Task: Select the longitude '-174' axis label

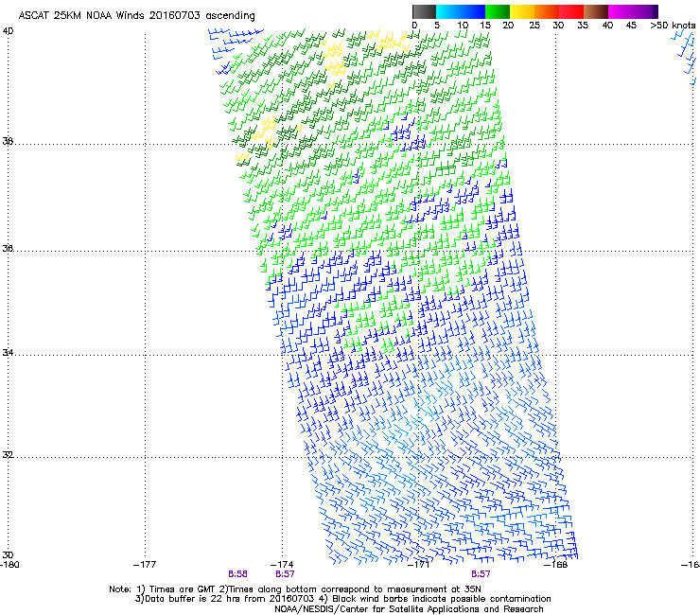Action: (282, 565)
